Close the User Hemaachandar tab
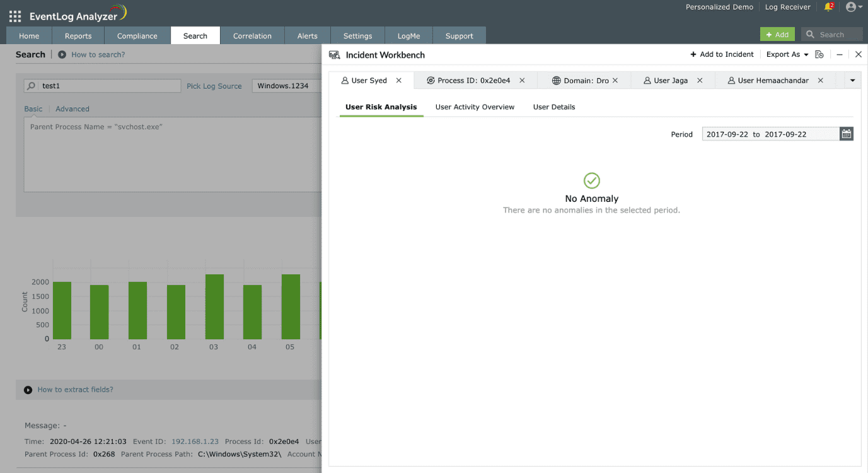868x473 pixels. click(820, 81)
